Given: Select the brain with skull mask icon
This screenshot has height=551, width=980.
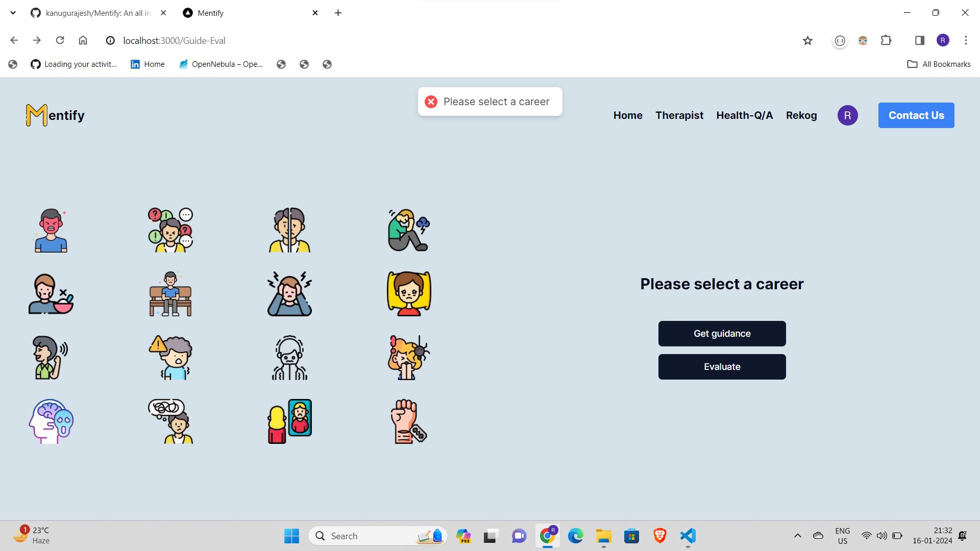Looking at the screenshot, I should [51, 421].
